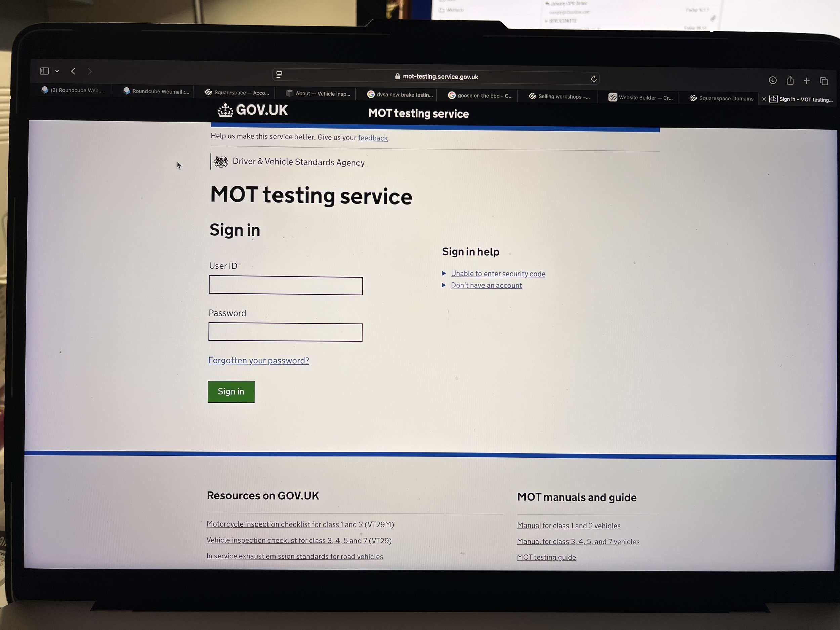
Task: Click the (2) Roundcube Web tab favicon
Action: [45, 90]
